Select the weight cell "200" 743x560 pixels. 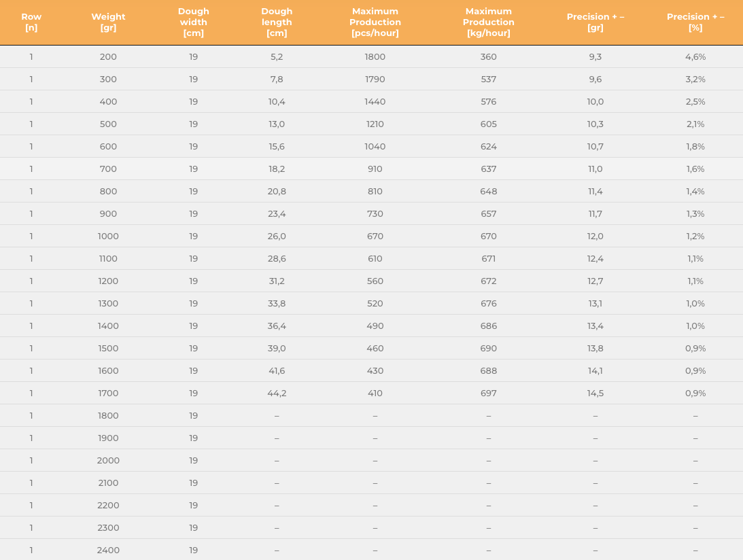click(108, 57)
